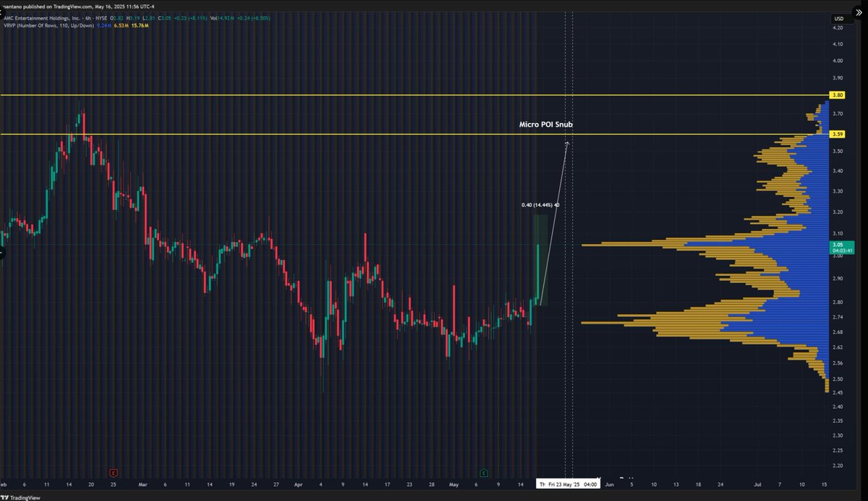Screen dimensions: 868x501
Task: Click the red earnings E marker near February 25
Action: (112, 473)
